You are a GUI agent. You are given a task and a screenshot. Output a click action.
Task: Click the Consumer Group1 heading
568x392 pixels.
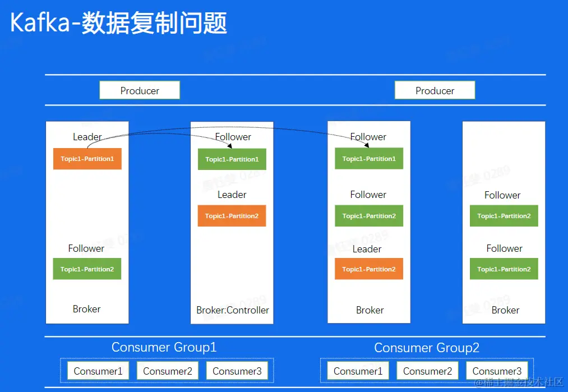164,347
